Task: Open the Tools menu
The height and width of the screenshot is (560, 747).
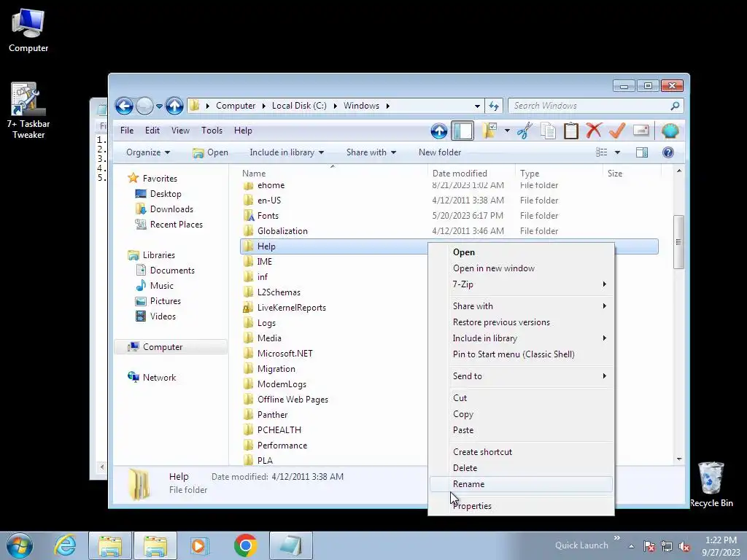Action: coord(212,131)
